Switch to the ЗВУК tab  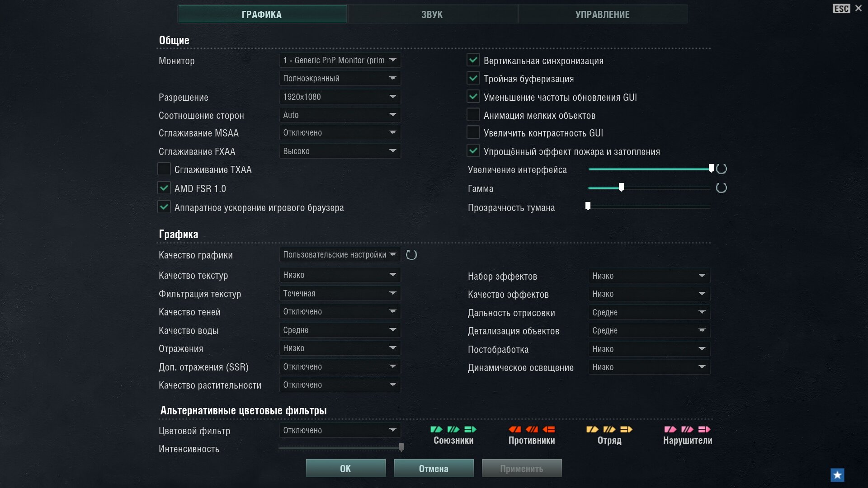[432, 14]
